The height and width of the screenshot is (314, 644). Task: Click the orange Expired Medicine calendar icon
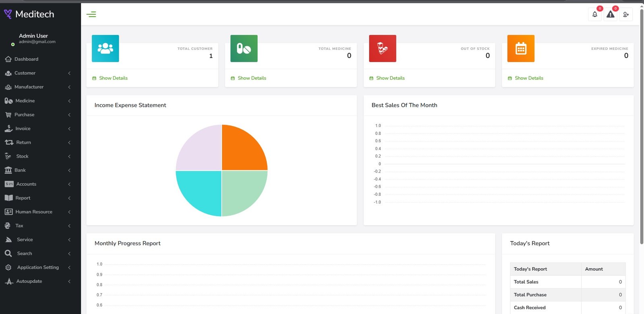(521, 49)
